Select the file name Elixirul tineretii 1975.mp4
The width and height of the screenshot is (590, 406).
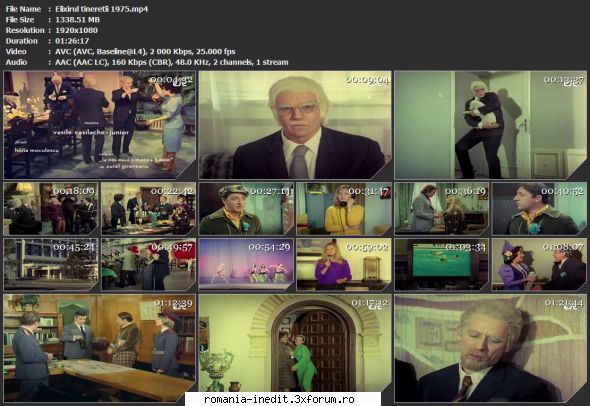pos(102,9)
